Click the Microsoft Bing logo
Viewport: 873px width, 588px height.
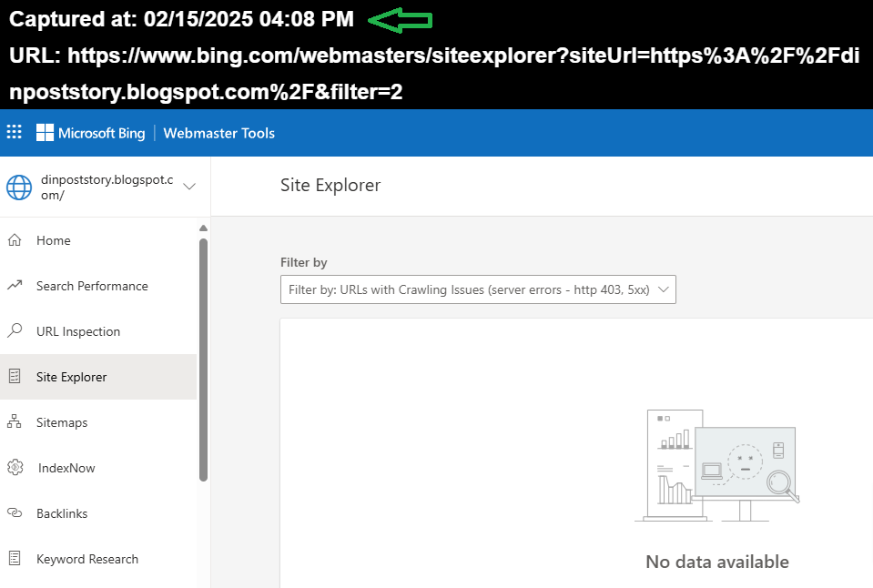(x=90, y=133)
